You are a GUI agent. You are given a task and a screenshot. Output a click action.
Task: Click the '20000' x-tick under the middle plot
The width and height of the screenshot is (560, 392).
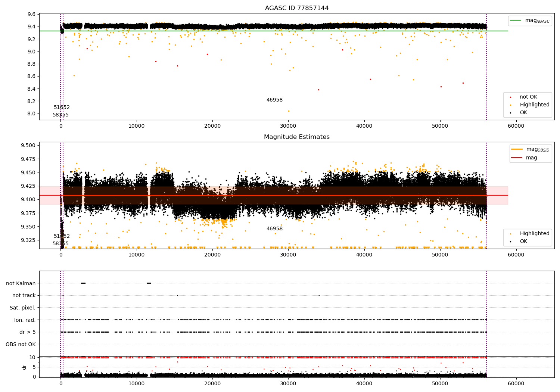pyautogui.click(x=212, y=255)
